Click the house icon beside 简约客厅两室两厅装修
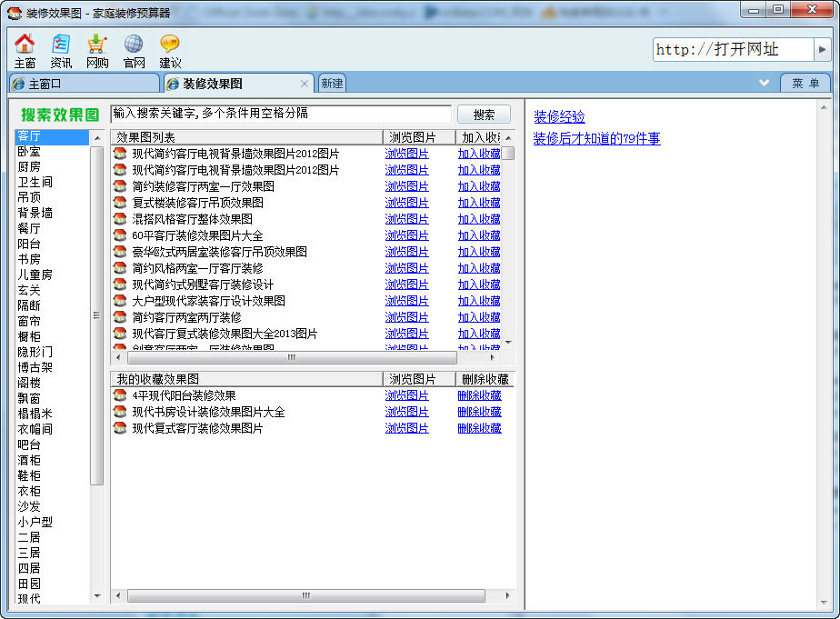Viewport: 840px width, 619px height. pos(120,317)
